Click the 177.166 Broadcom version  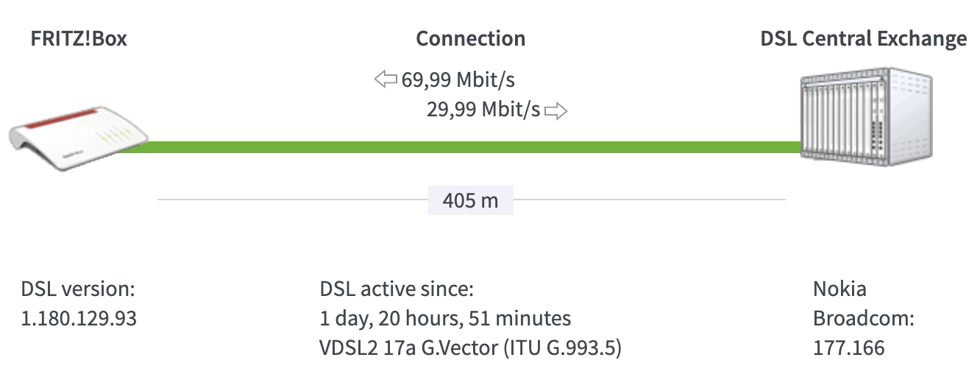[849, 348]
